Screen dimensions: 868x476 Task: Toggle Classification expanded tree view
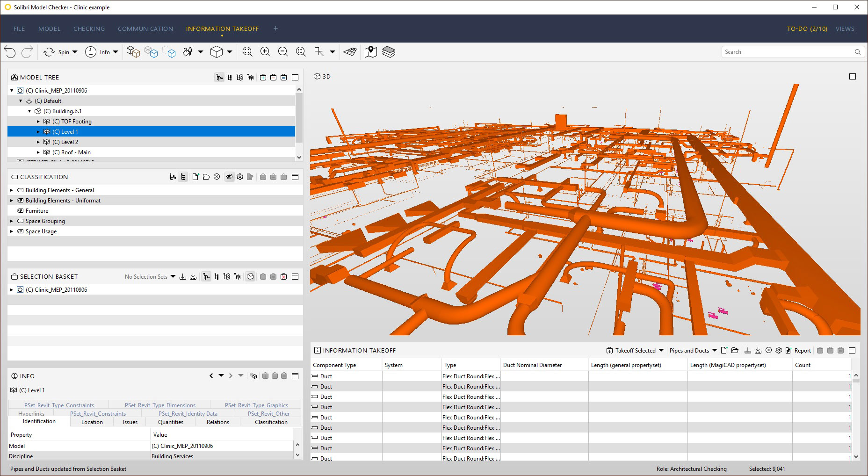pos(183,177)
